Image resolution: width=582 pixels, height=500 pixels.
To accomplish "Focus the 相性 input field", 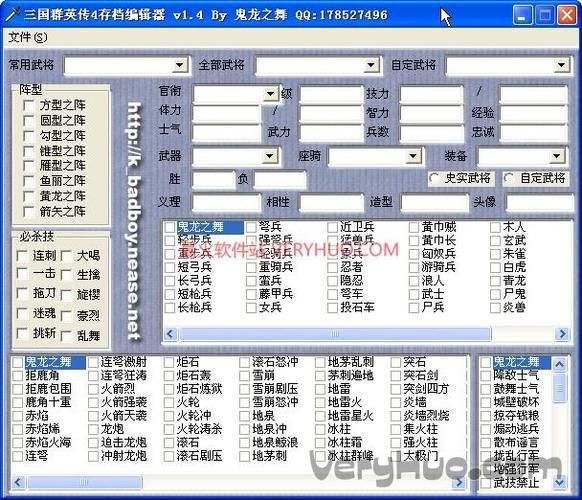I will point(331,203).
